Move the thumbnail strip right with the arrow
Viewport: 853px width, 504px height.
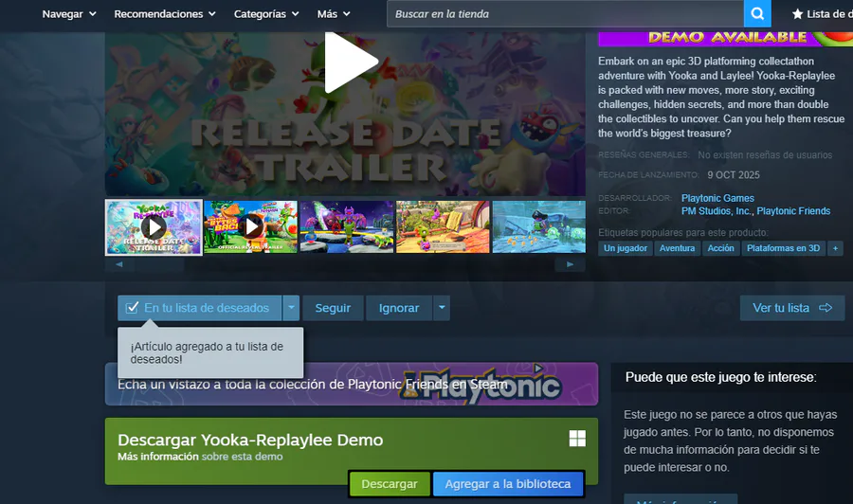pos(571,264)
